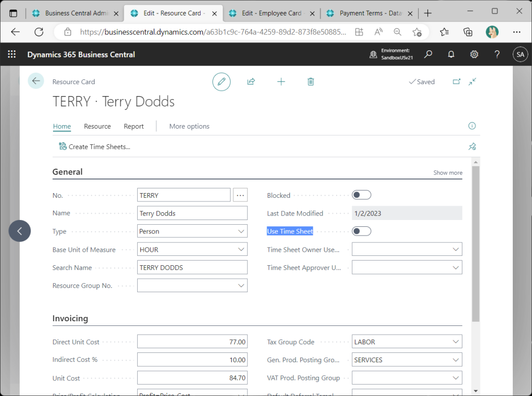Open the browser profile picture
Screen dimensions: 532x396
[x=492, y=32]
